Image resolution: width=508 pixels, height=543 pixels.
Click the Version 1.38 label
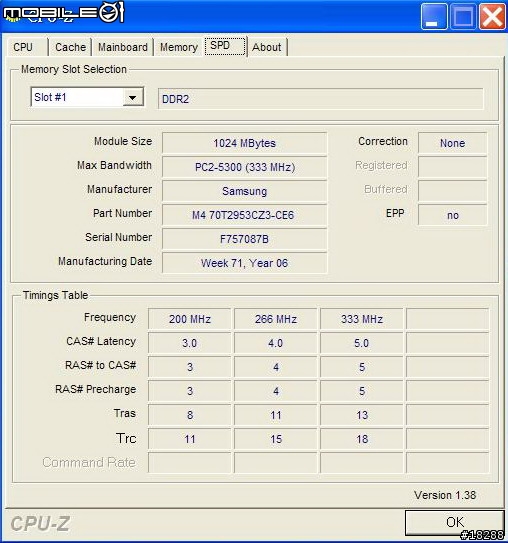(445, 495)
